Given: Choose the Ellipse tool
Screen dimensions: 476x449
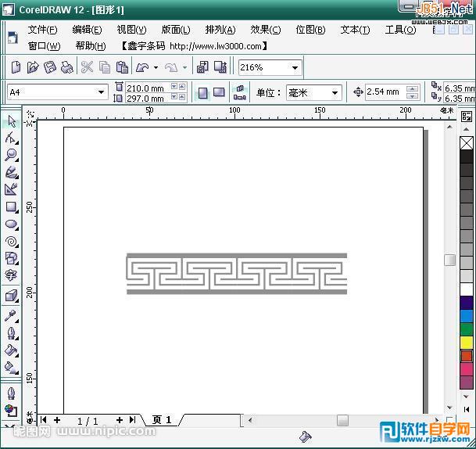Looking at the screenshot, I should (x=11, y=224).
